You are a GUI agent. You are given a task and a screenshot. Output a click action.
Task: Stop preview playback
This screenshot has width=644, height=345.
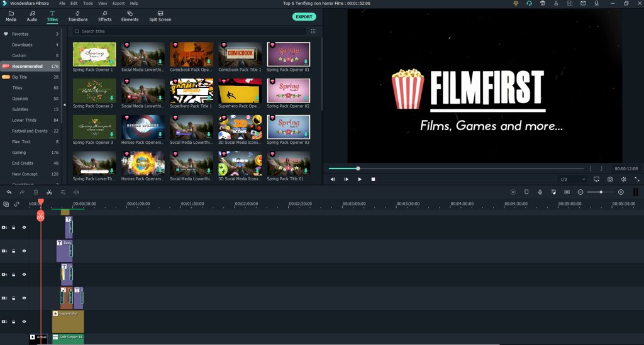click(x=374, y=179)
